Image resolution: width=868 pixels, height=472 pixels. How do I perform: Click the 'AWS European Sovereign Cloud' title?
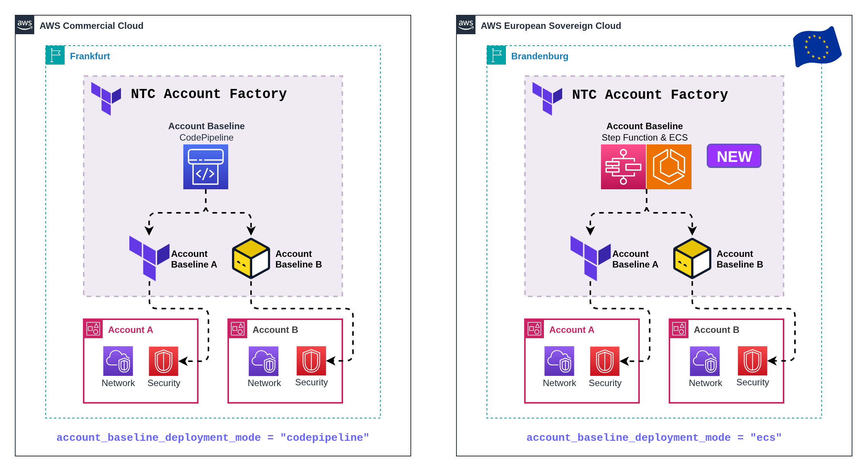click(551, 26)
